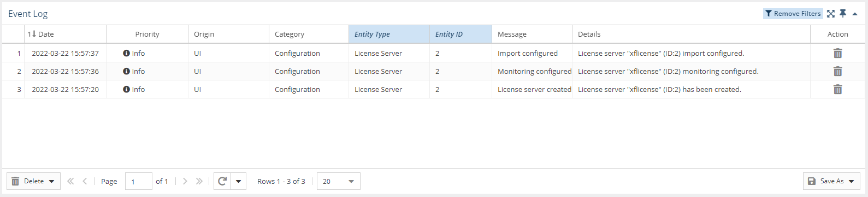The width and height of the screenshot is (868, 197).
Task: Click the Details column header
Action: click(692, 34)
